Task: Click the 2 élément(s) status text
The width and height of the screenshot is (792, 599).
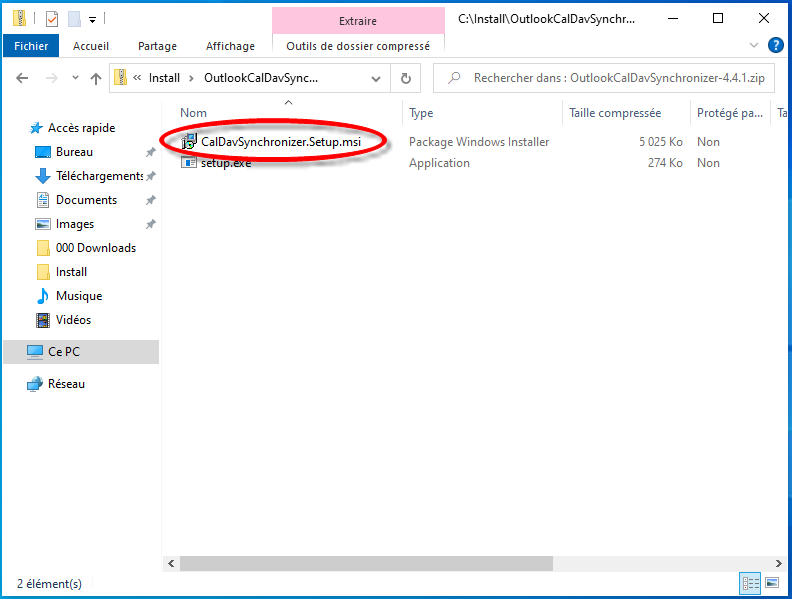Action: [x=50, y=584]
